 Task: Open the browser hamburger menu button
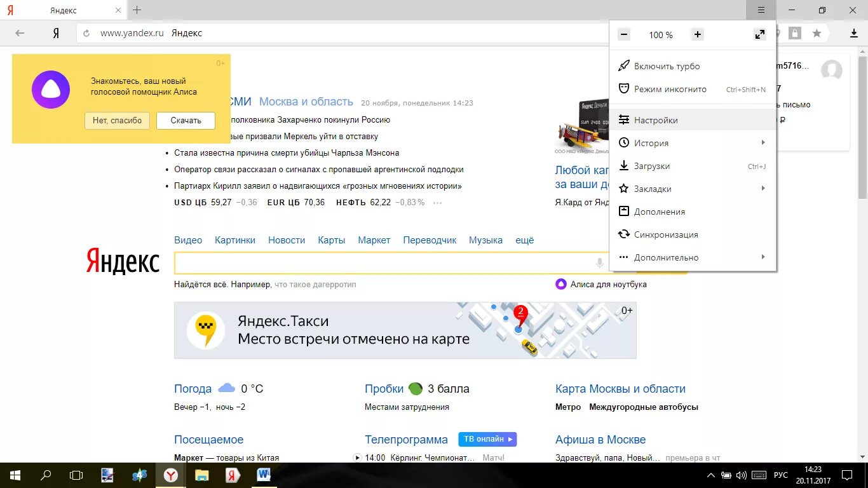point(761,10)
